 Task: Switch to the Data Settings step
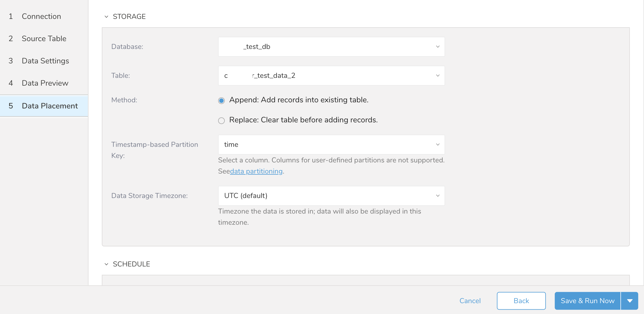45,61
